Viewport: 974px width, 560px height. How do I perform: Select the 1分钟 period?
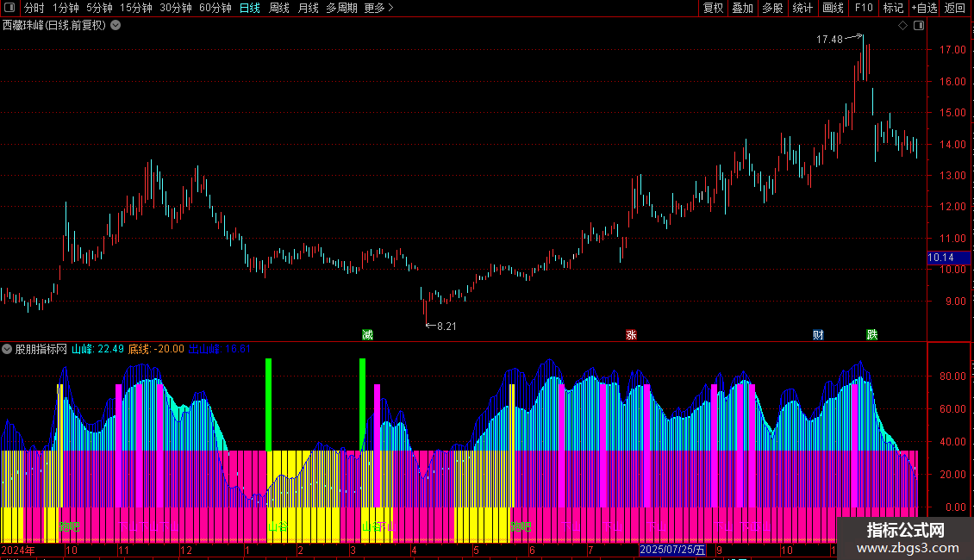pos(66,8)
